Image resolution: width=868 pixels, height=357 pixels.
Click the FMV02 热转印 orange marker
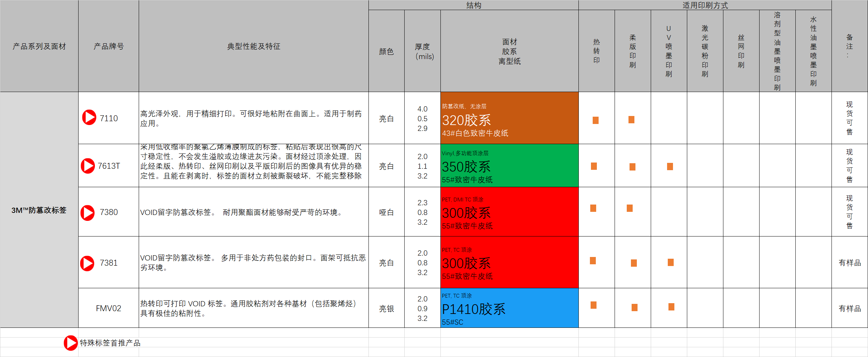click(593, 305)
